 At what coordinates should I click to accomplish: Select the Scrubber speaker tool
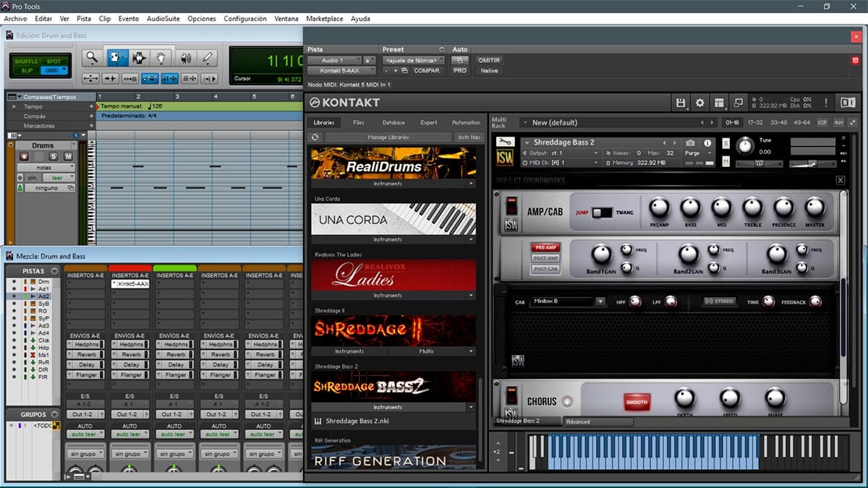coord(186,59)
